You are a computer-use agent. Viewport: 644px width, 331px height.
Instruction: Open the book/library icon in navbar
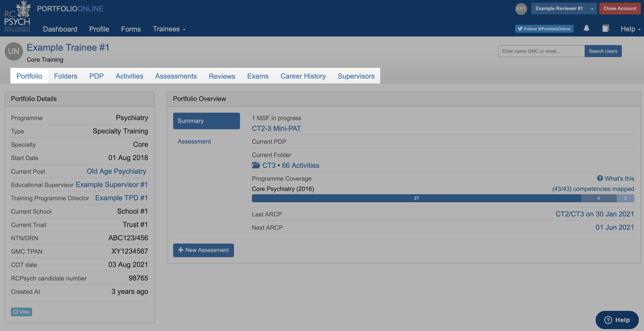click(x=605, y=29)
